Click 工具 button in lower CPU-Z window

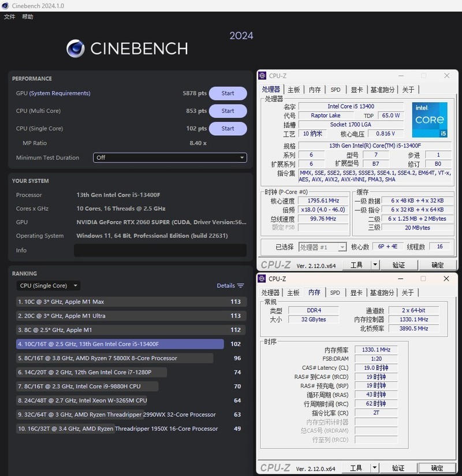(356, 468)
